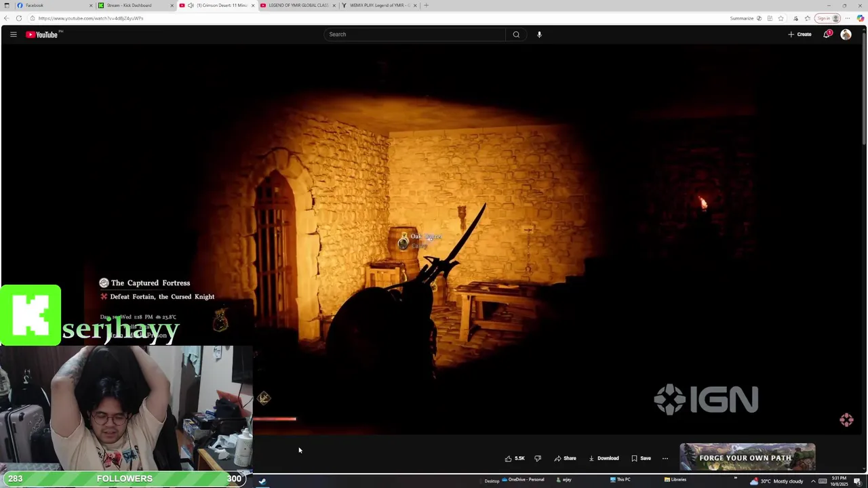This screenshot has height=488, width=868.
Task: Click the YouTube search magnifier button
Action: click(516, 35)
